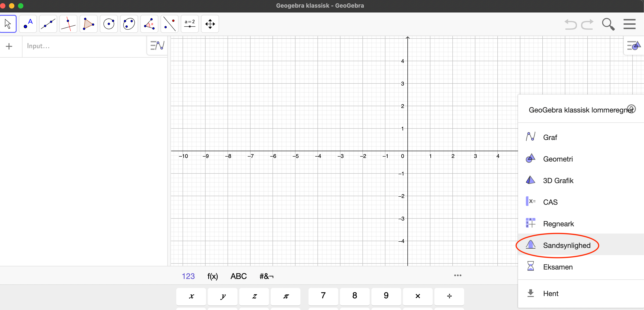This screenshot has height=310, width=644.
Task: Choose 3D Grafik from the app list
Action: 581,180
